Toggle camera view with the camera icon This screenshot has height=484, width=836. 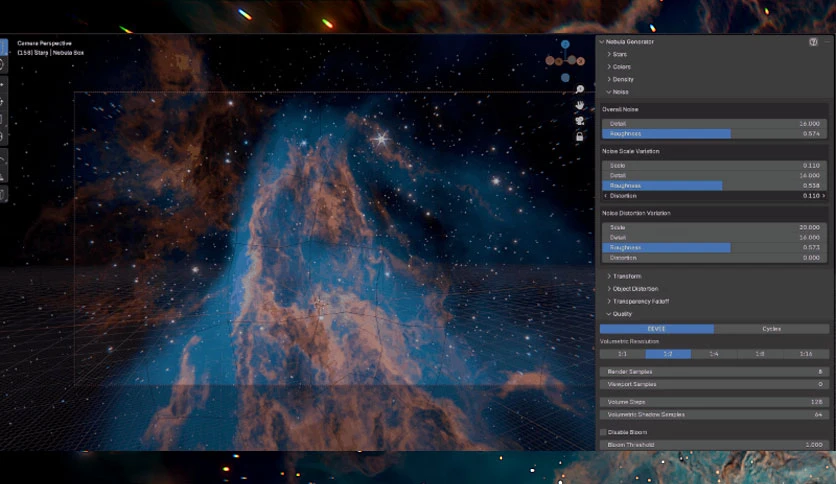580,121
